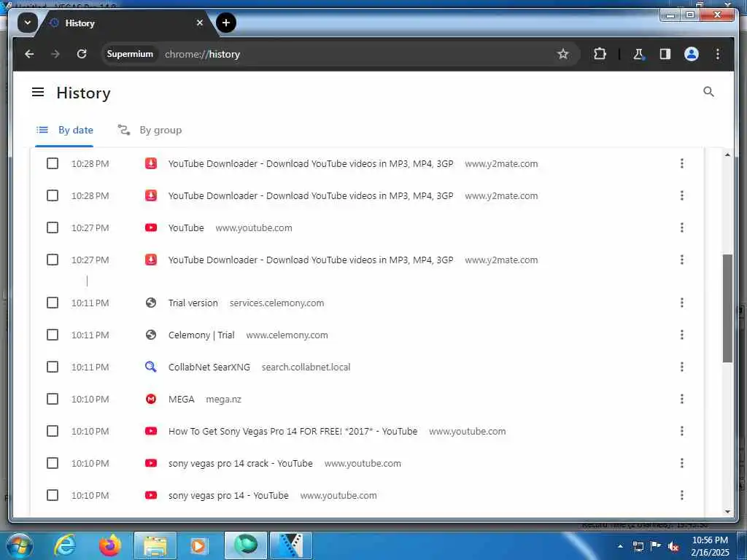Viewport: 747px width, 560px height.
Task: Check the How To Get Sony Vegas checkbox
Action: pyautogui.click(x=53, y=431)
